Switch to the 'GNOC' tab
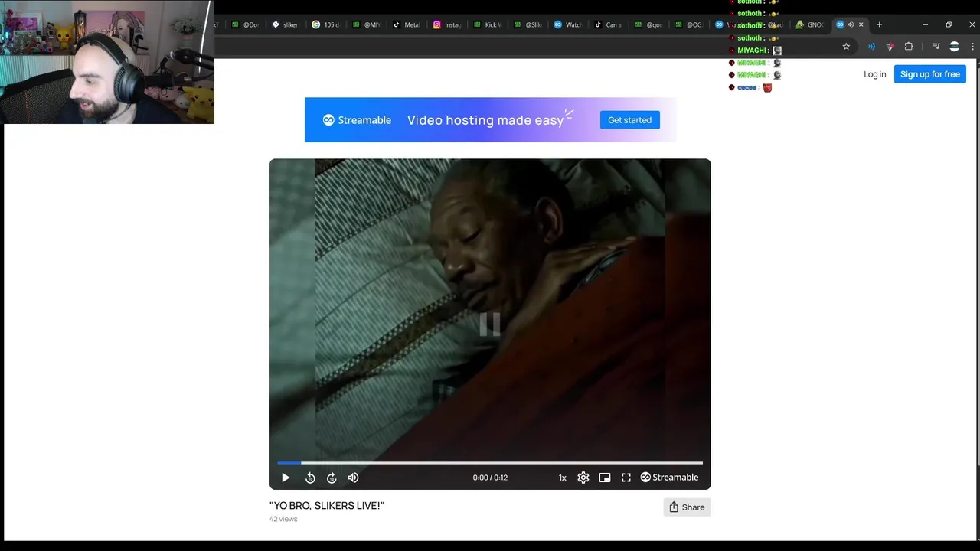The image size is (980, 551). pos(810,24)
